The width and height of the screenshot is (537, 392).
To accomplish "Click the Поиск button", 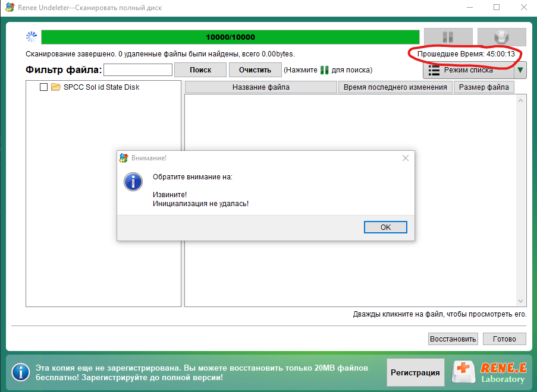I will tap(200, 69).
